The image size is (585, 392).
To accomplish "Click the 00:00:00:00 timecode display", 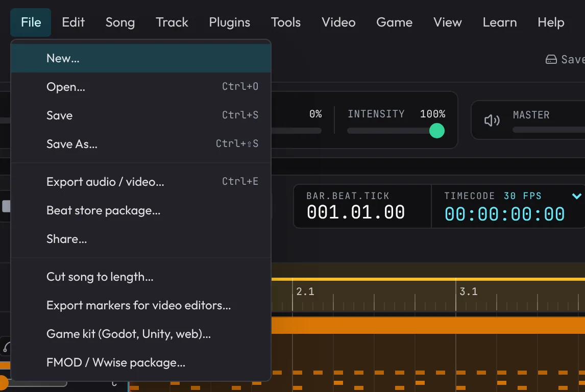I will (504, 214).
